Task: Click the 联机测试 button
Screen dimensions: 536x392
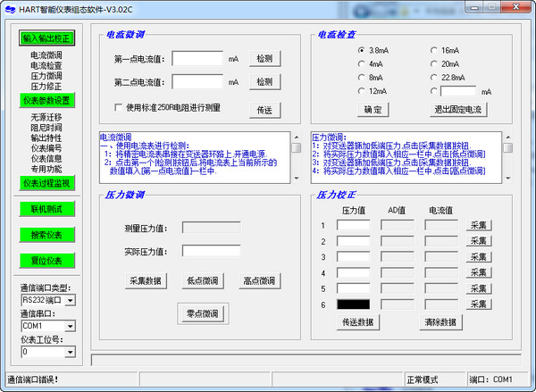Action: 46,209
